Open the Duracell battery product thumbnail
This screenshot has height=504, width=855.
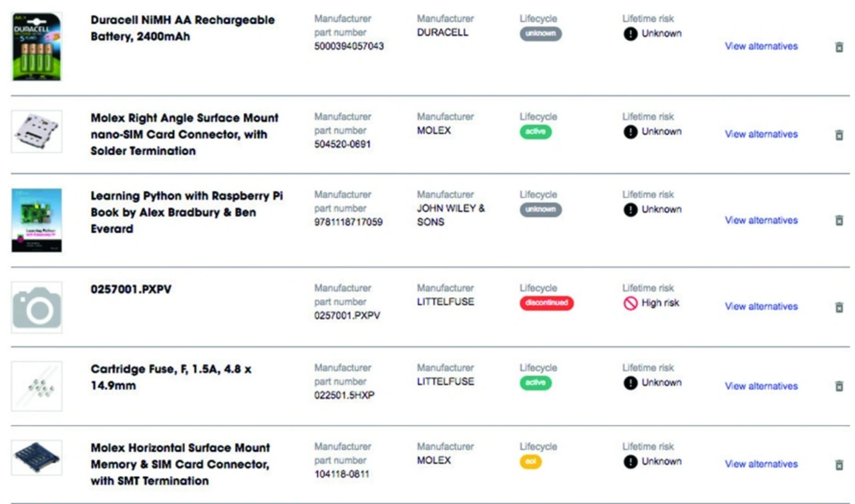(x=37, y=46)
